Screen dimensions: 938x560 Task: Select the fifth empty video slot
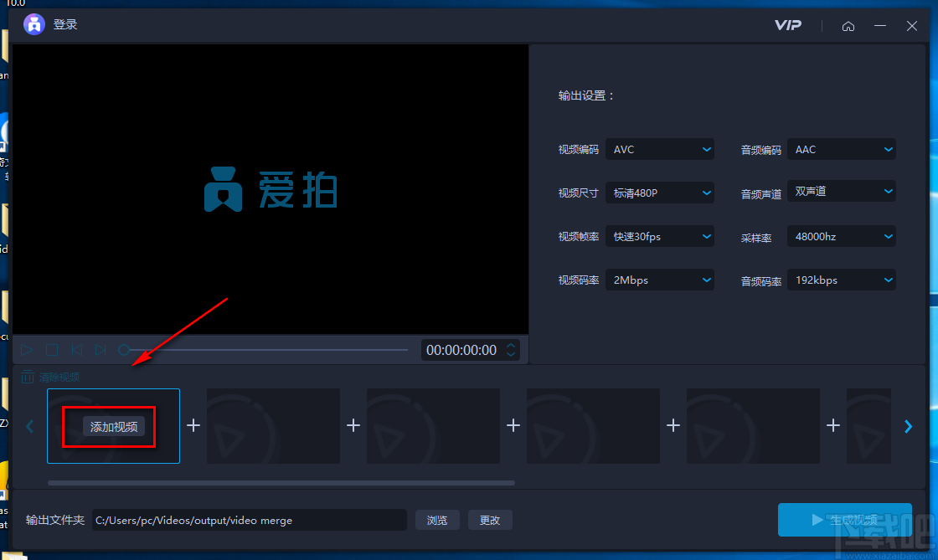point(753,426)
